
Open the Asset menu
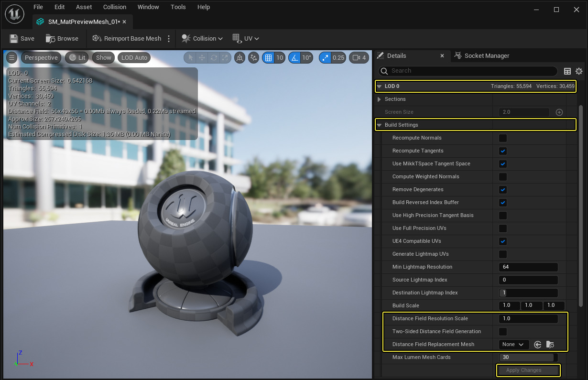coord(84,7)
